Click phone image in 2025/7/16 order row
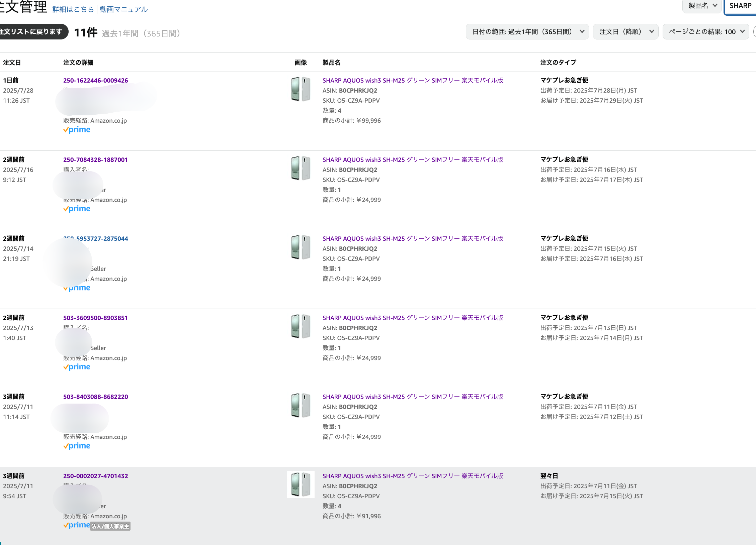The image size is (756, 545). point(301,168)
